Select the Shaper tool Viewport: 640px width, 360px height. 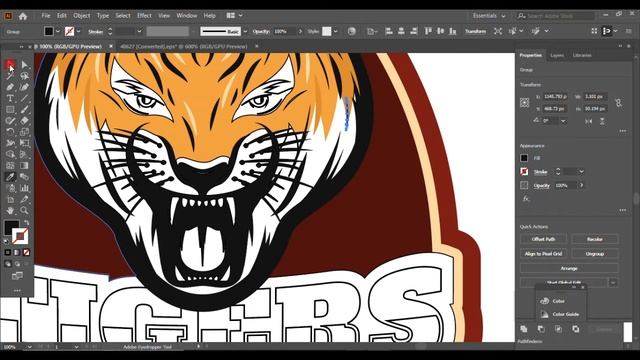click(10, 121)
